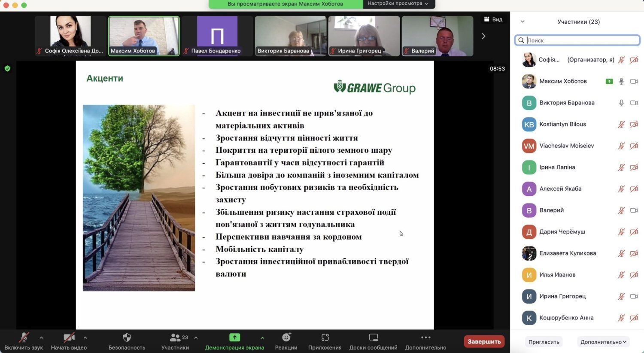Start camera with Начать видео
This screenshot has width=644, height=353.
click(69, 338)
